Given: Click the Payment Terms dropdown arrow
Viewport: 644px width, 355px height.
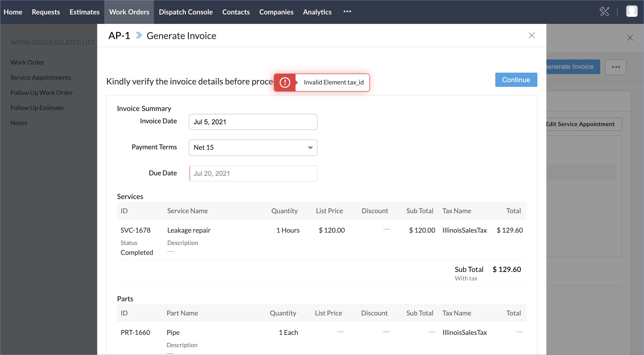Looking at the screenshot, I should tap(310, 148).
